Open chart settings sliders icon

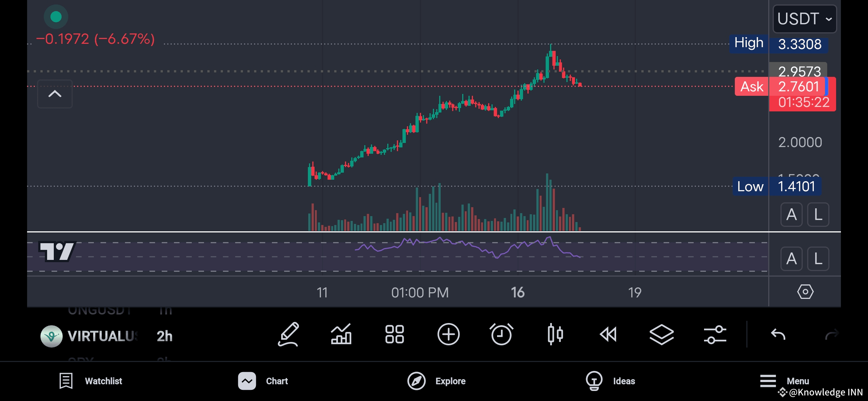[715, 335]
